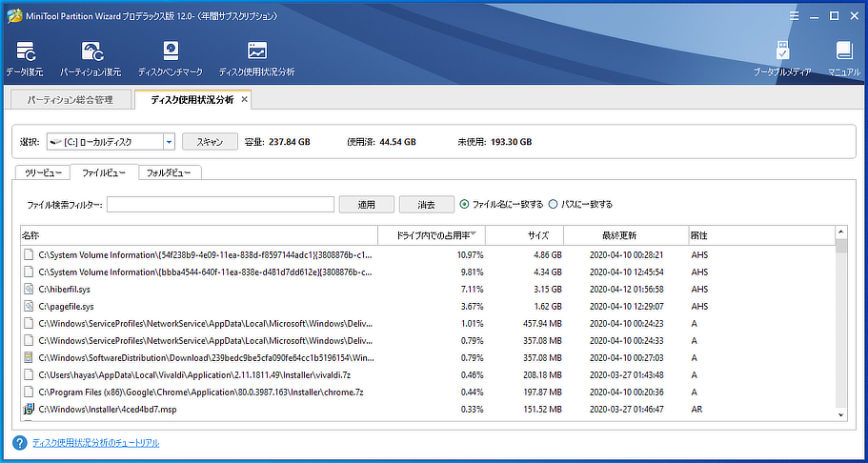Click the vivaldi.7z file icon

pos(29,375)
